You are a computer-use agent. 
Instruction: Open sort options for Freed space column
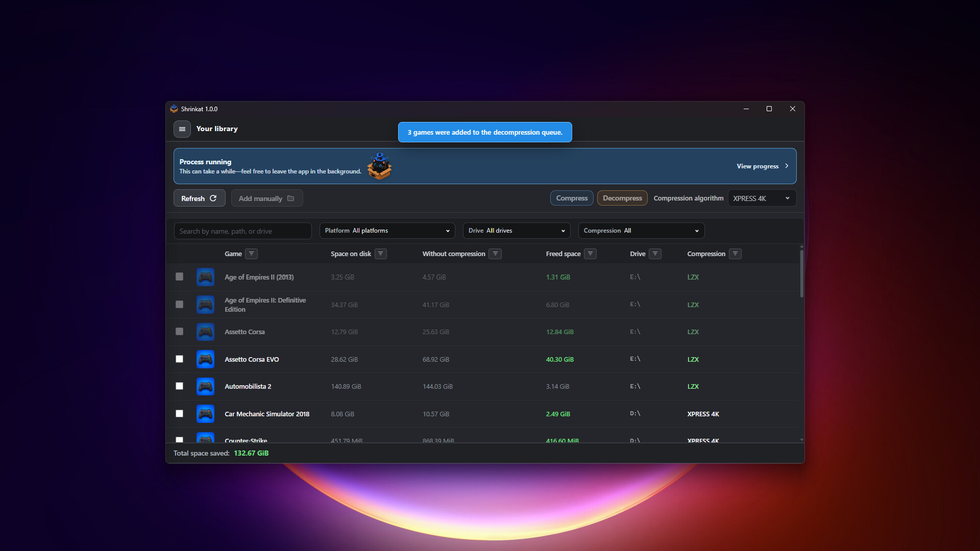point(591,254)
